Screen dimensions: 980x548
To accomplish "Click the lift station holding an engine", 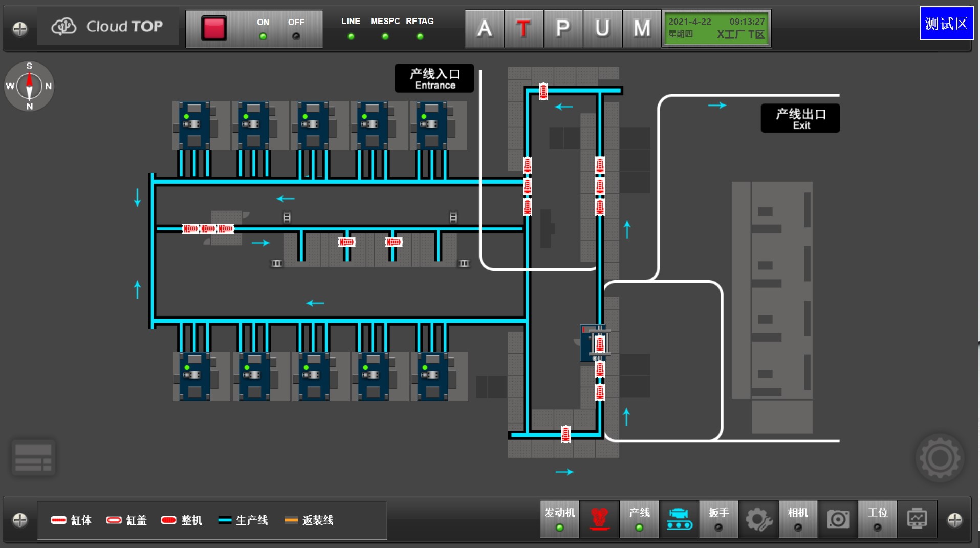I will pyautogui.click(x=596, y=343).
